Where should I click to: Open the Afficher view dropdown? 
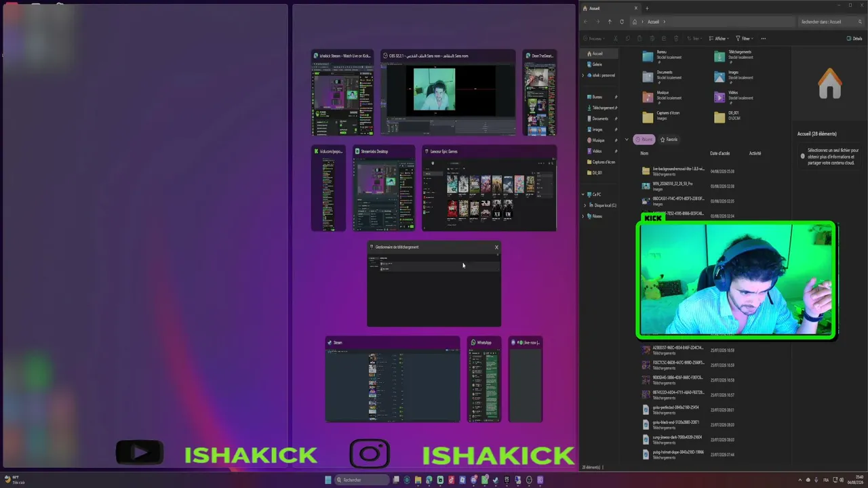(x=719, y=39)
